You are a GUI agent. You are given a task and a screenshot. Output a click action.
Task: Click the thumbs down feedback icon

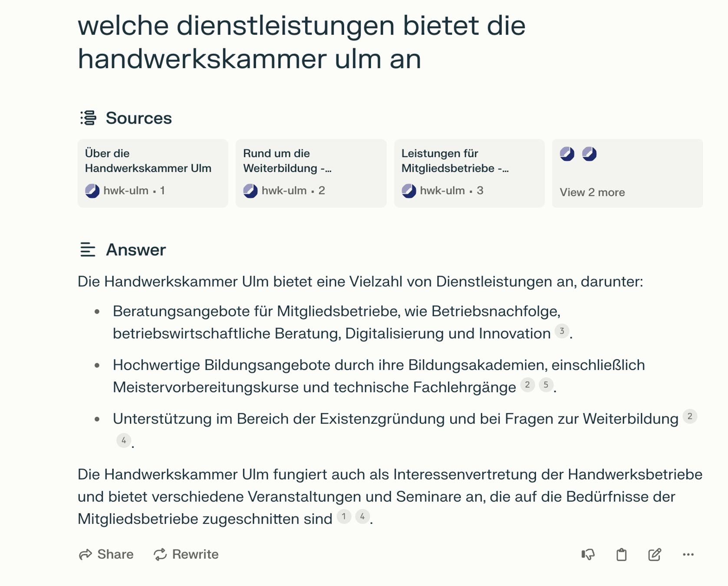pyautogui.click(x=588, y=554)
